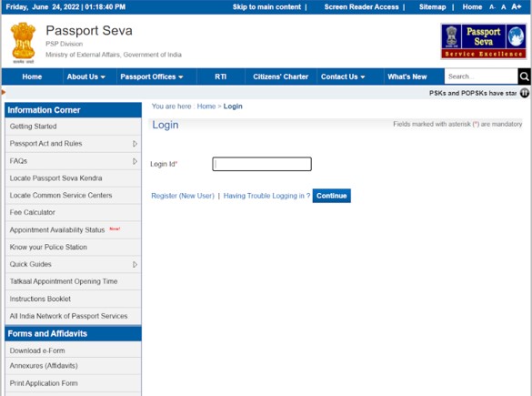Screen dimensions: 532x396
Task: Open Annexures (Affidavits) link
Action: click(x=73, y=366)
